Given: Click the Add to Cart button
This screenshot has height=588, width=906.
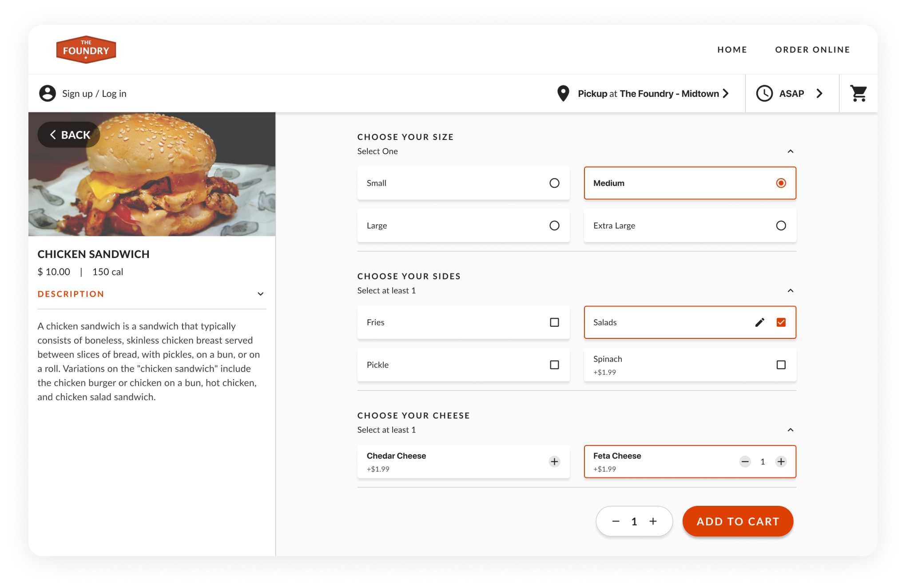Looking at the screenshot, I should pyautogui.click(x=738, y=521).
